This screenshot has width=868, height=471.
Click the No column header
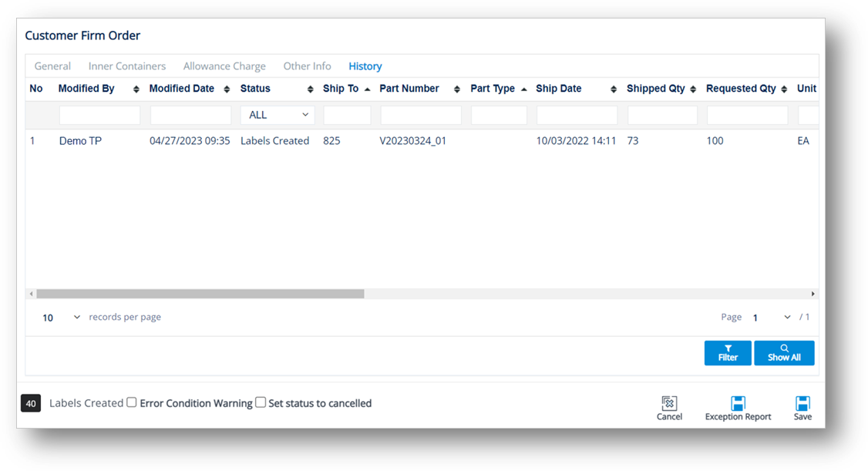click(36, 89)
